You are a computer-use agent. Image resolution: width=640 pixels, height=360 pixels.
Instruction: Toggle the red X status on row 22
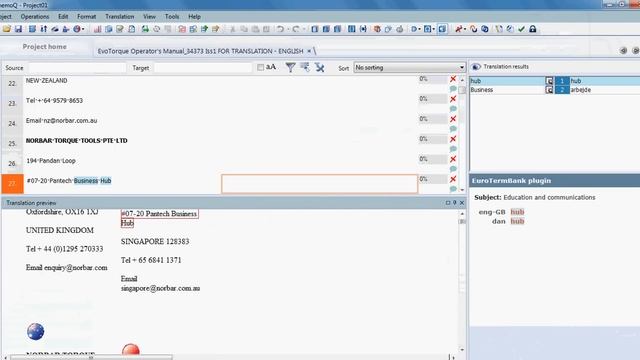[x=453, y=79]
